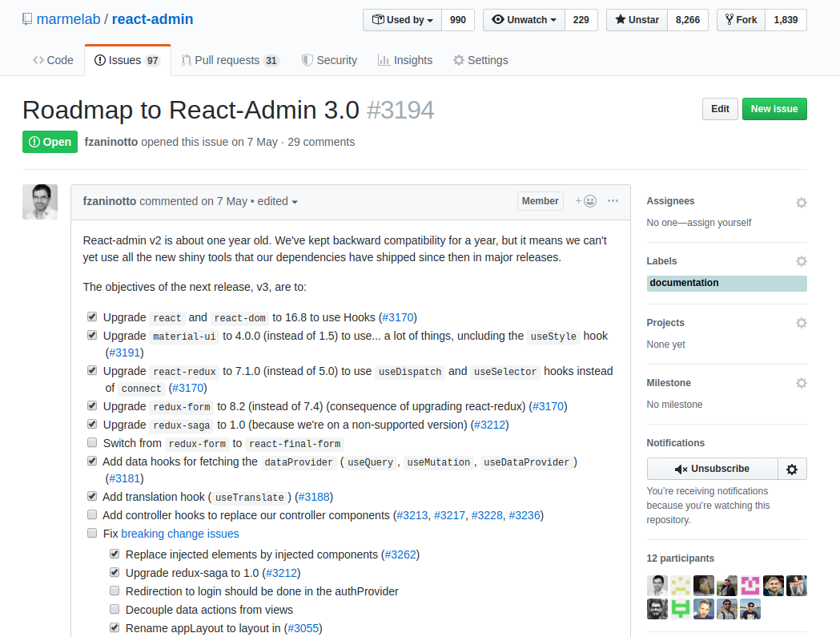Viewport: 840px width, 637px height.
Task: Click the 'assign yourself' link
Action: pyautogui.click(x=719, y=223)
